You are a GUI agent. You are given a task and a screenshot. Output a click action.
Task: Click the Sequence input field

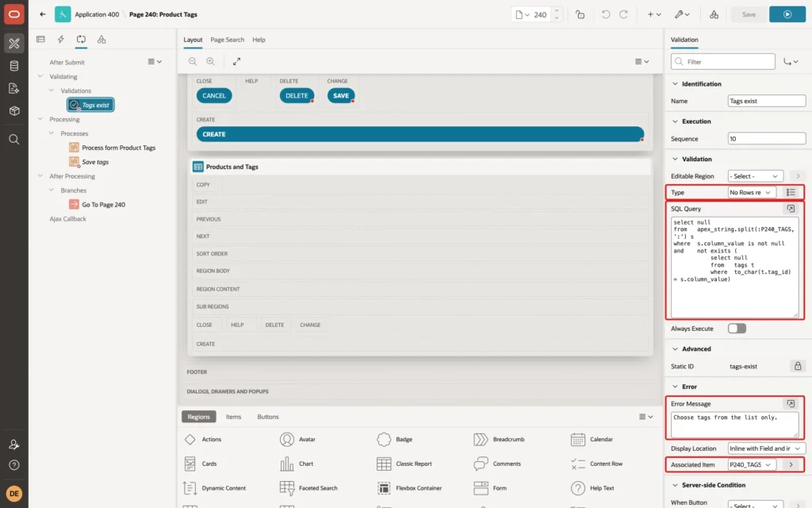767,138
